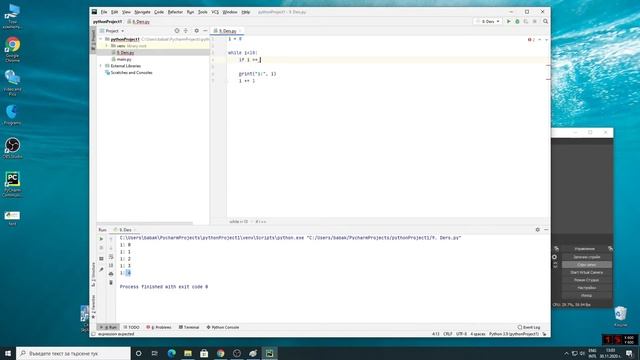Open the UTF-8 encoding selector

[461, 334]
